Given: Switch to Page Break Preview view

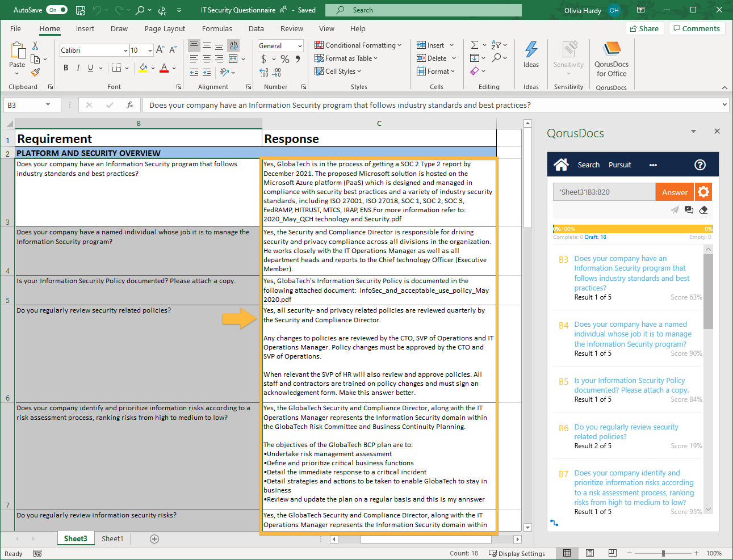Looking at the screenshot, I should (612, 553).
